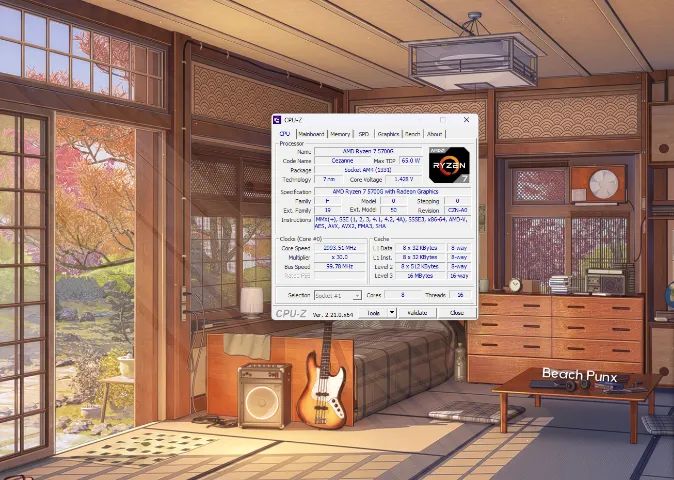Image resolution: width=674 pixels, height=480 pixels.
Task: Click the Package value Socket AM4
Action: coord(368,170)
